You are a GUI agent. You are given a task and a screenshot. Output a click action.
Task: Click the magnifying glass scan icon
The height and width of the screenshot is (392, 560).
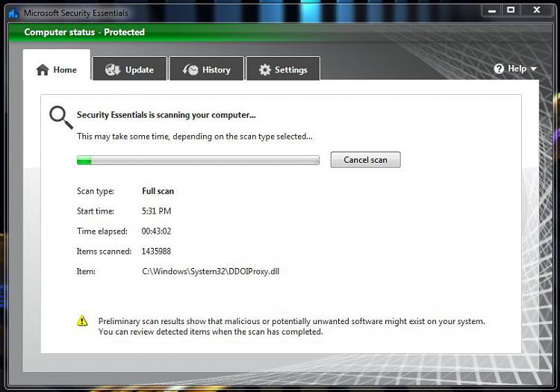[61, 117]
